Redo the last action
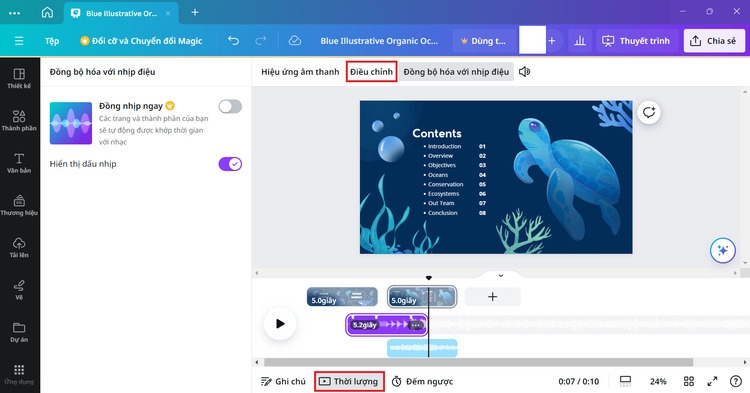This screenshot has width=750, height=393. click(261, 41)
